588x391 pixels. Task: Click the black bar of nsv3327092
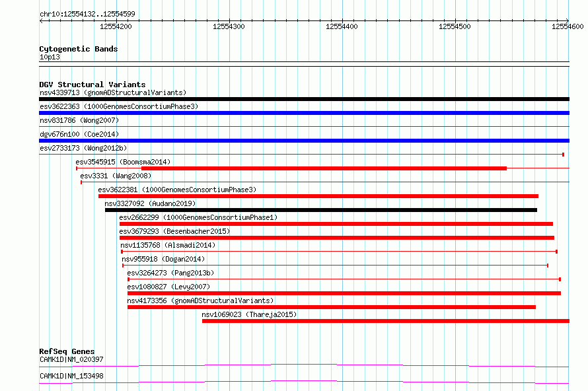(x=321, y=210)
